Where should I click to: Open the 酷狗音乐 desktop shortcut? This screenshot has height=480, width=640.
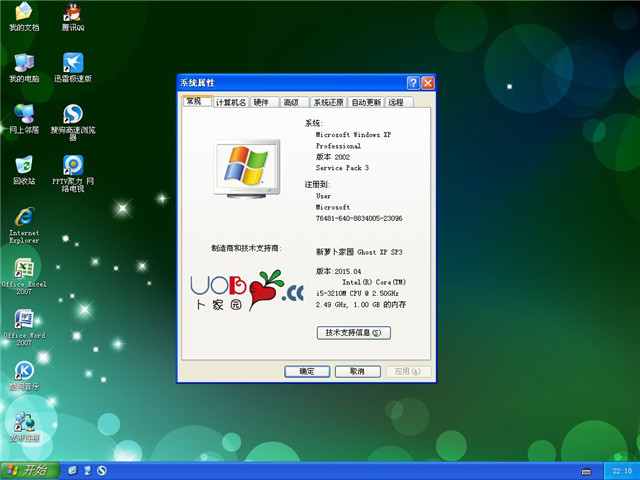[24, 376]
